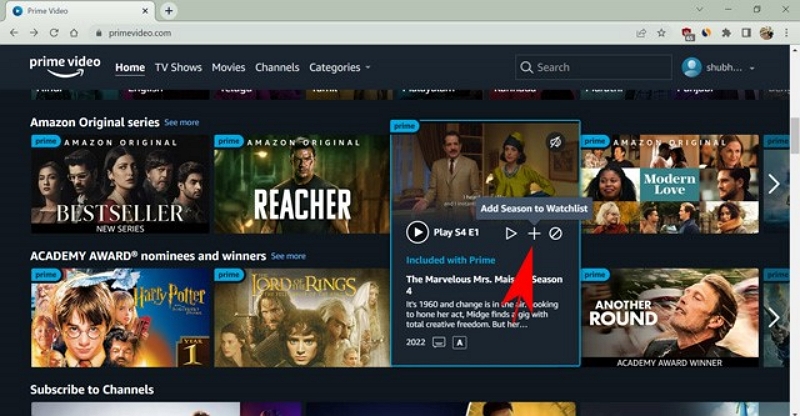Viewport: 800px width, 416px height.
Task: Open the Chrome profile avatar
Action: (766, 33)
